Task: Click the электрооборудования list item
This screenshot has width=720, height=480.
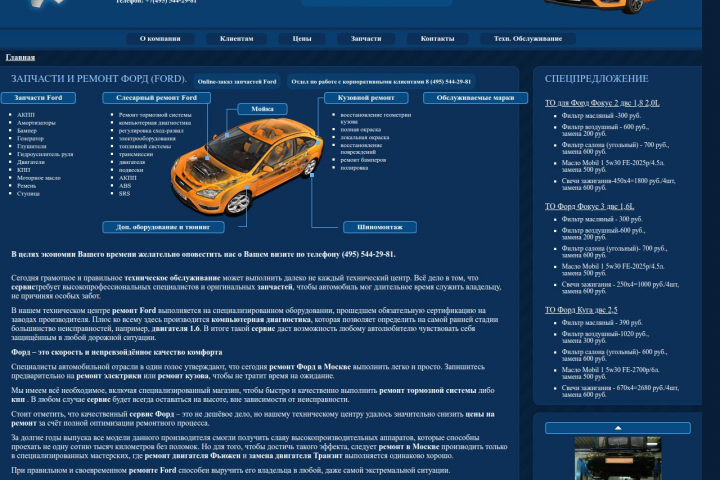Action: [147, 138]
